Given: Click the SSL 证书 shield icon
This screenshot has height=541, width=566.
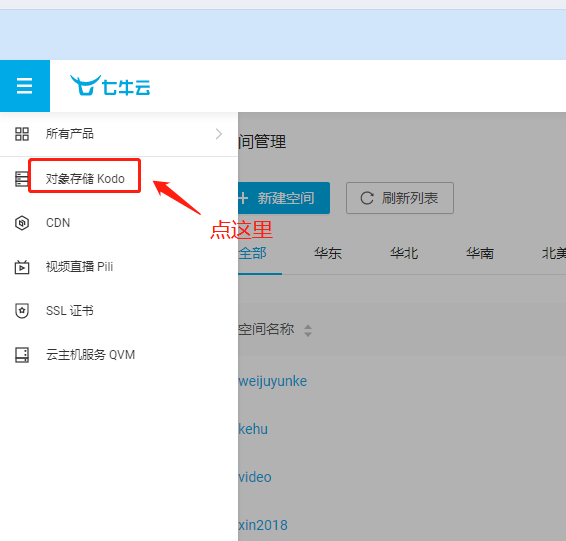Looking at the screenshot, I should 22,311.
